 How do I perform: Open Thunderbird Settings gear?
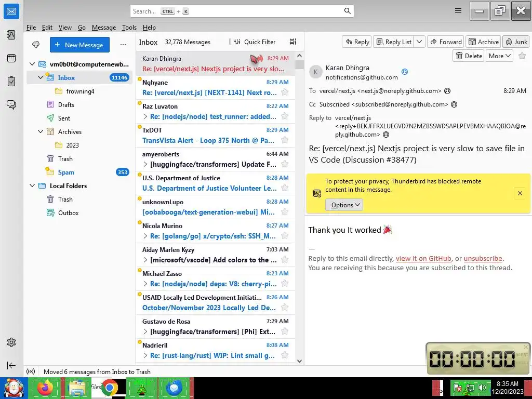click(x=11, y=342)
